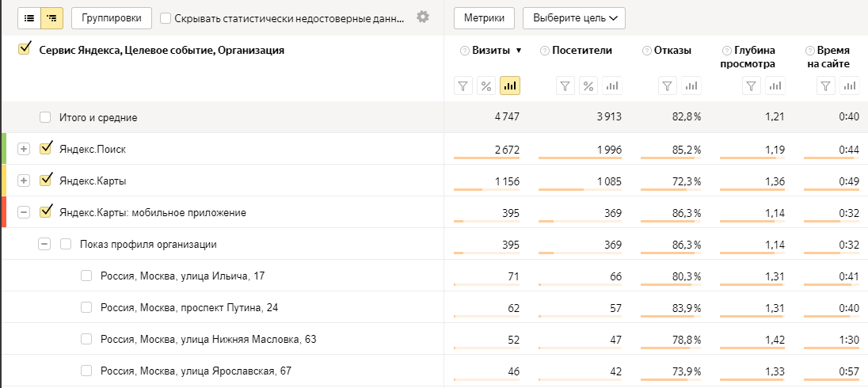868x388 pixels.
Task: Check the Итого и средние row
Action: [x=46, y=117]
